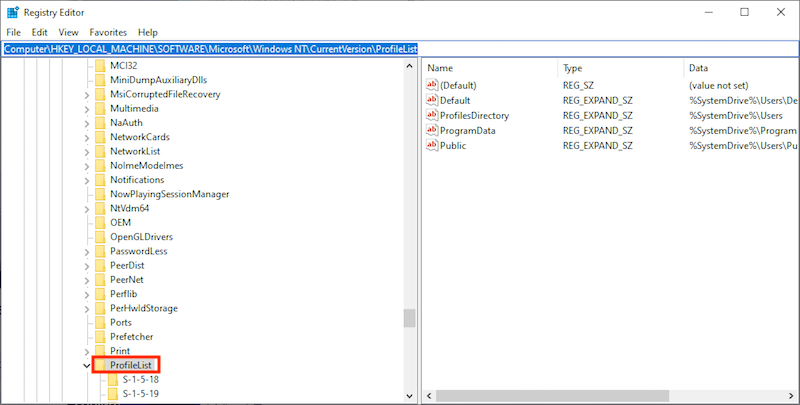Select the ProfileList key

coord(131,365)
